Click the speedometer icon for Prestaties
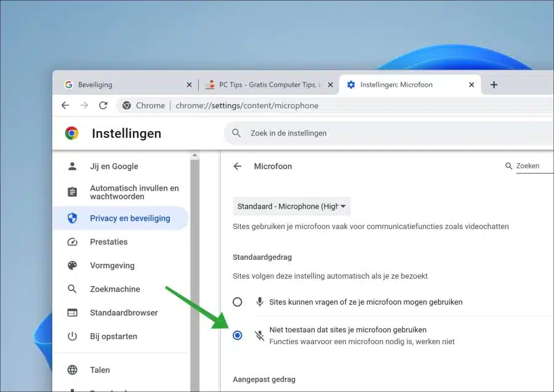This screenshot has width=554, height=392. coord(72,242)
